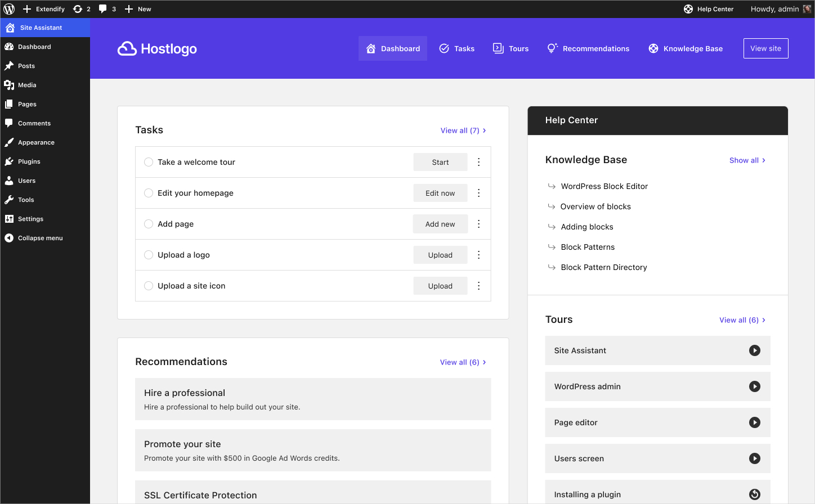815x504 pixels.
Task: Open Plugins in the sidebar menu
Action: click(x=29, y=161)
